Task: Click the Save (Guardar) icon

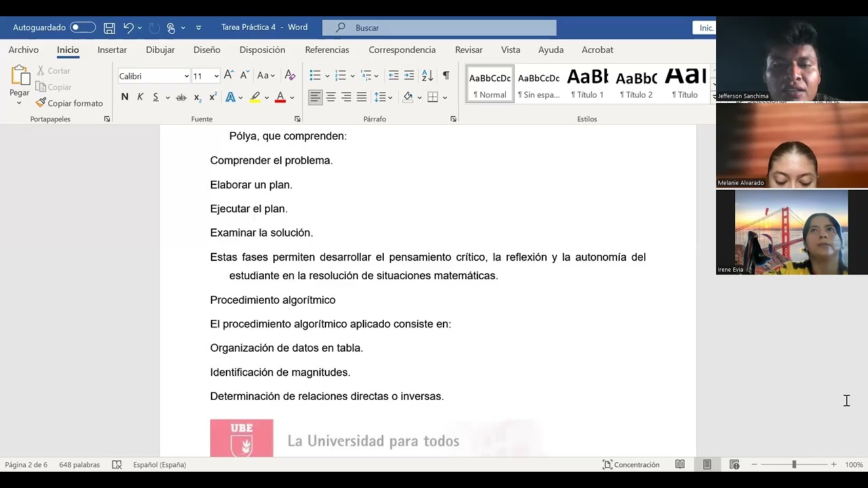Action: tap(109, 28)
